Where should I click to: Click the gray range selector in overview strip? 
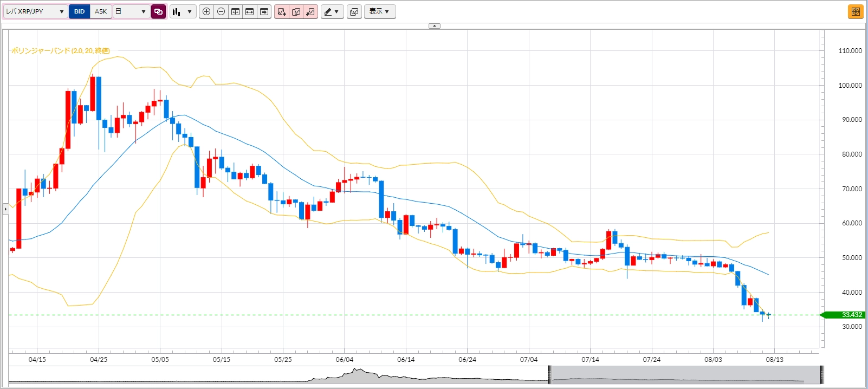coord(685,375)
